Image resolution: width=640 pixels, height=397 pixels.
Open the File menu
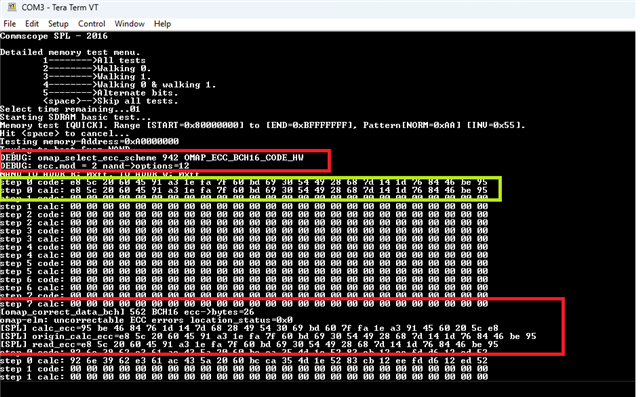point(10,24)
